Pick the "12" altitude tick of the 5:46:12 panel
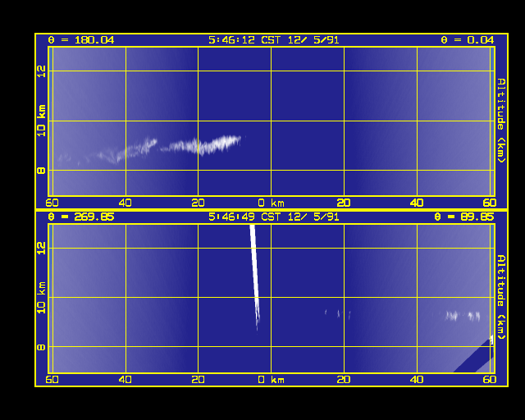 coord(41,71)
